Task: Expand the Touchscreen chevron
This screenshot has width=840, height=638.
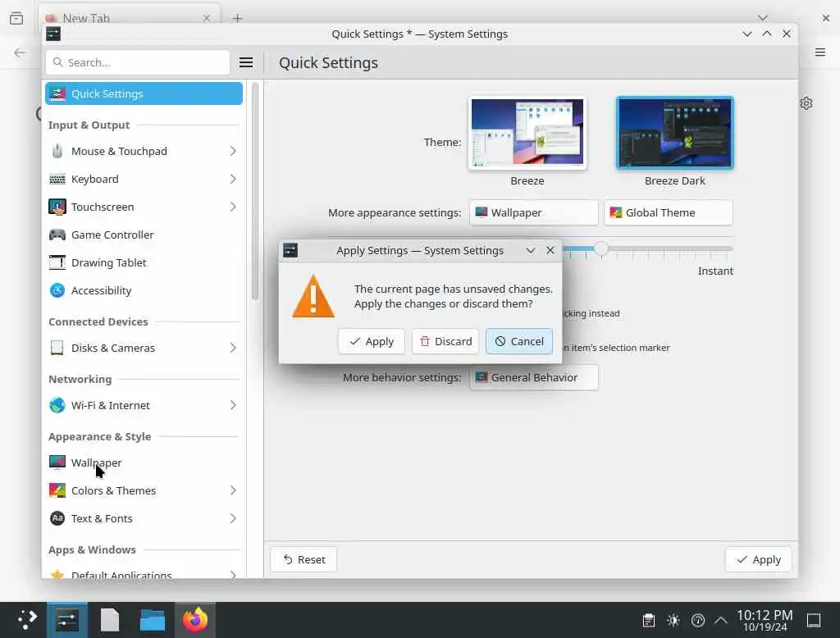Action: [233, 207]
